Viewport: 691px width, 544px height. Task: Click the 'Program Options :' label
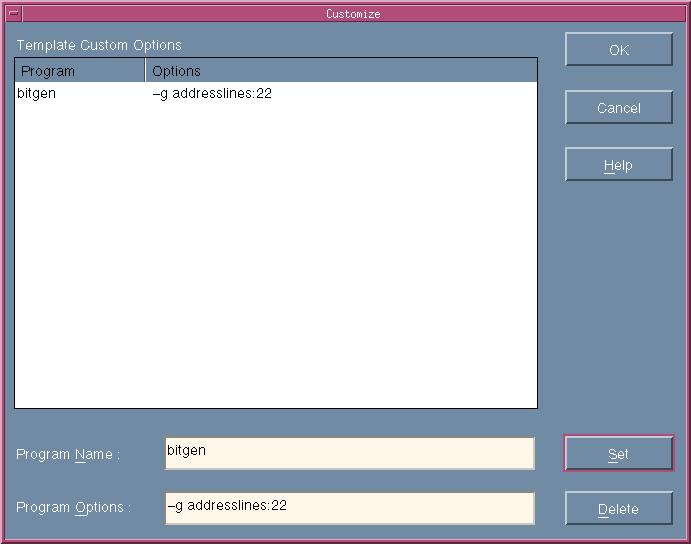[73, 508]
